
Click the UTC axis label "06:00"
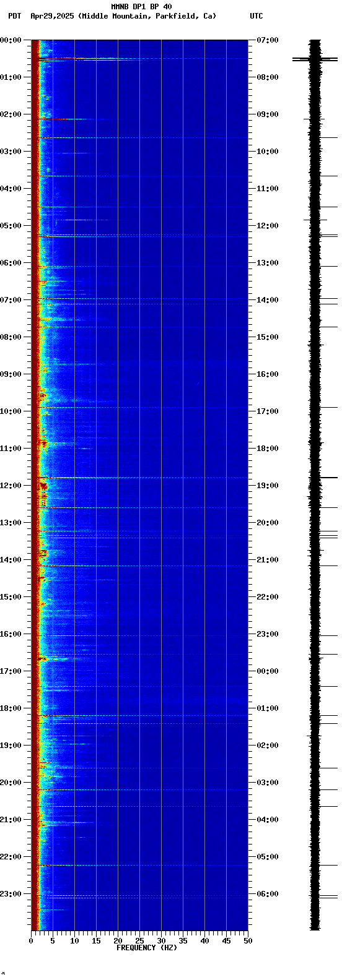tap(267, 894)
